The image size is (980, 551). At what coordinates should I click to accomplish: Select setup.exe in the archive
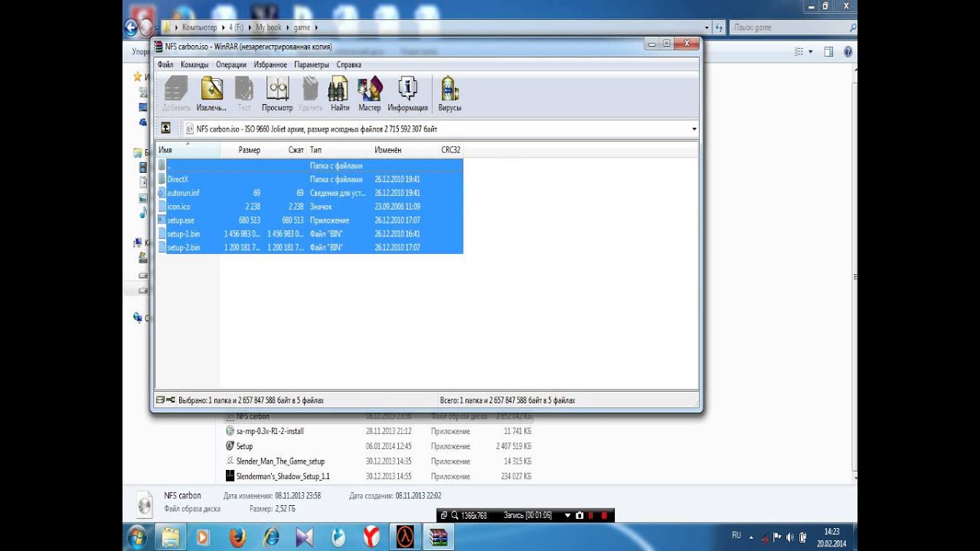[x=310, y=220]
